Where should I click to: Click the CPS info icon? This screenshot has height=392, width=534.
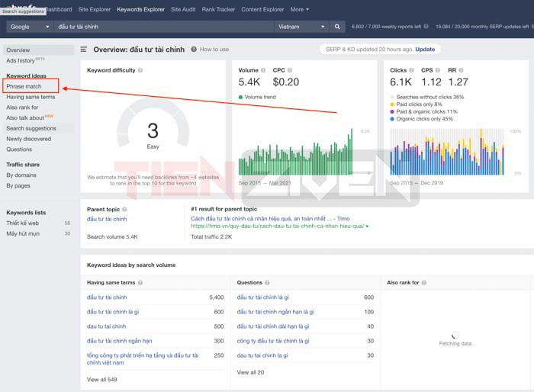[x=438, y=70]
